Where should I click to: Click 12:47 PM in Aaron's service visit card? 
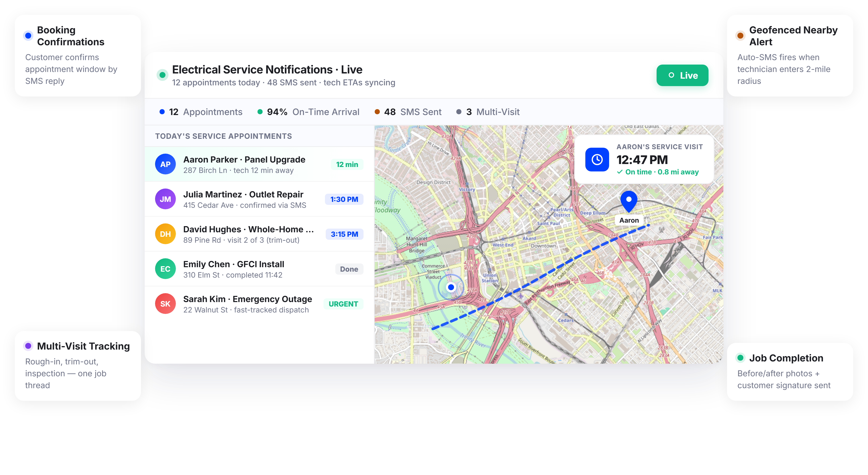click(x=642, y=160)
